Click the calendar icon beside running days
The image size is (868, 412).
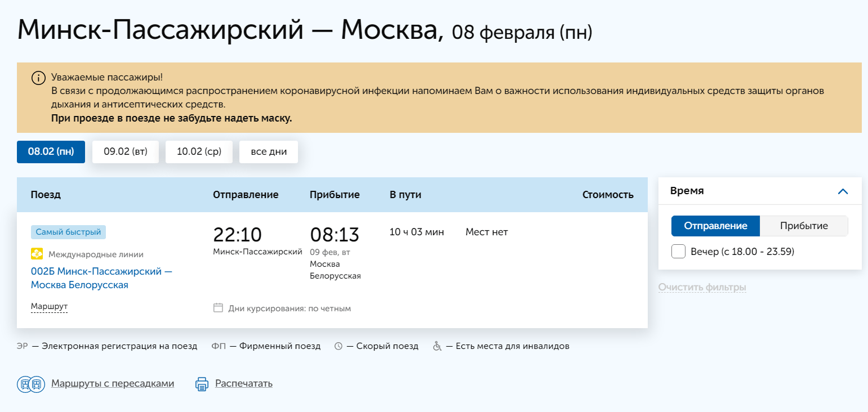(x=218, y=308)
